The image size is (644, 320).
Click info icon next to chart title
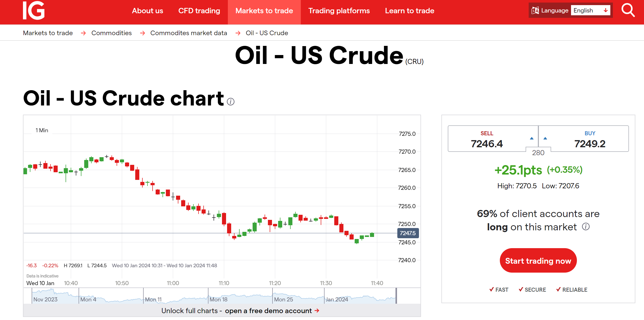tap(231, 102)
